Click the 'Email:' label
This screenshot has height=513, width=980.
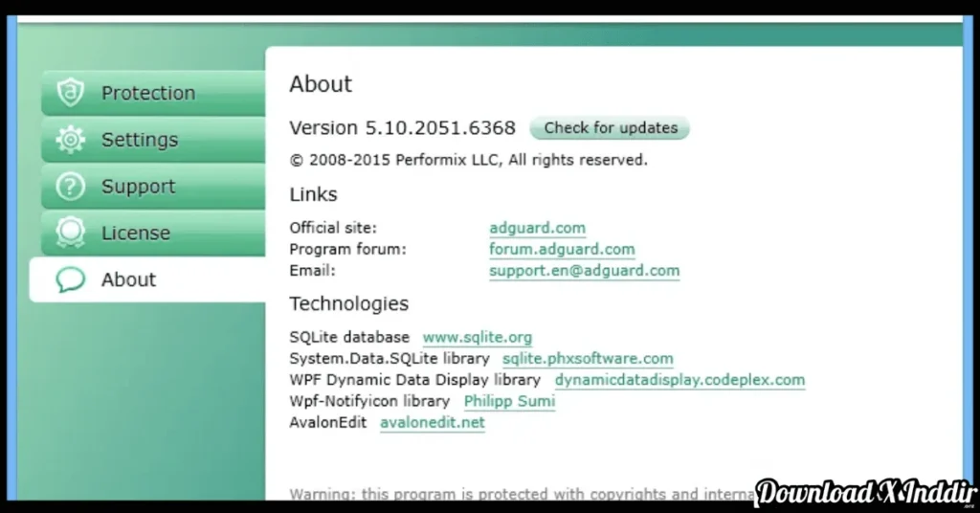pyautogui.click(x=313, y=271)
